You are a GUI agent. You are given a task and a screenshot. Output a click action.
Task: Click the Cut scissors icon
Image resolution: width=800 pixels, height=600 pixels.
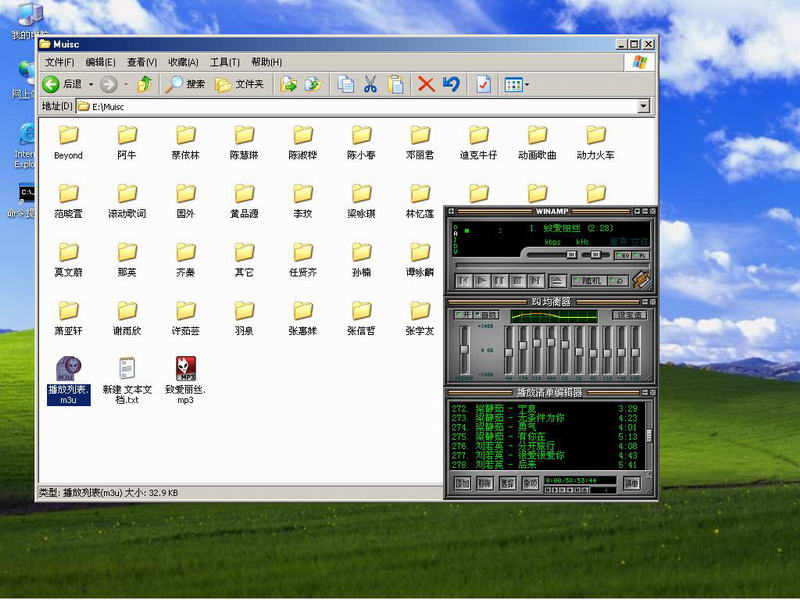click(370, 84)
